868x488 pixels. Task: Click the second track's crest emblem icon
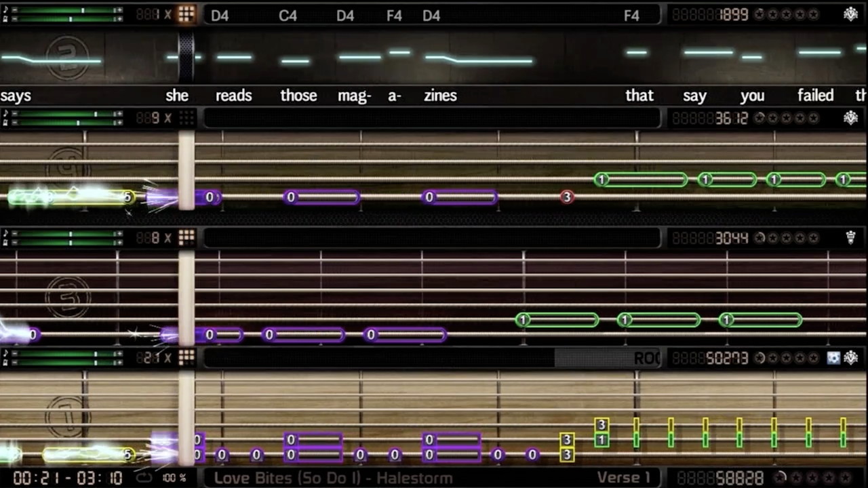(x=850, y=118)
